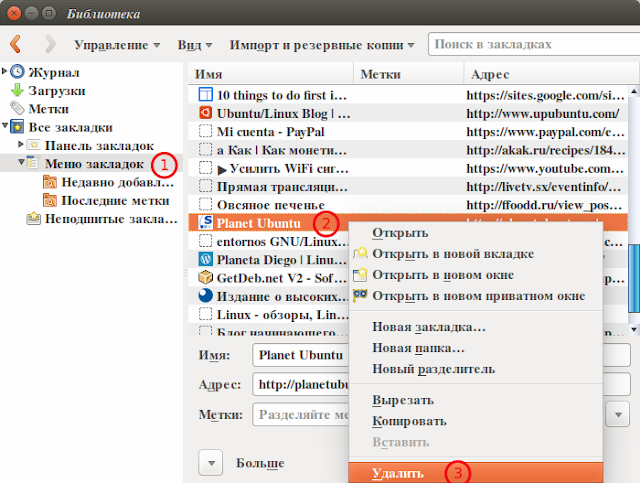The height and width of the screenshot is (483, 640).
Task: Select the Загрузки tree item label
Action: coord(57,91)
